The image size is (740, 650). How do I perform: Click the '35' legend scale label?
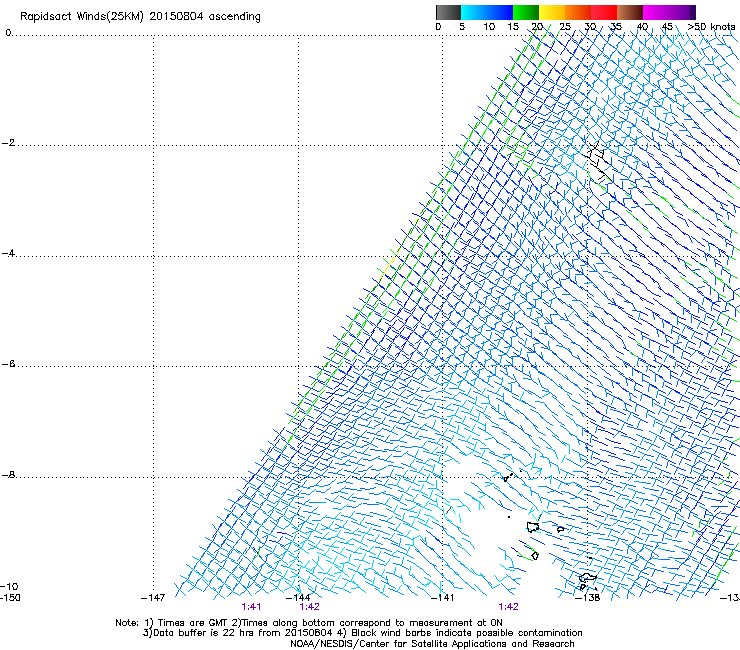click(616, 27)
